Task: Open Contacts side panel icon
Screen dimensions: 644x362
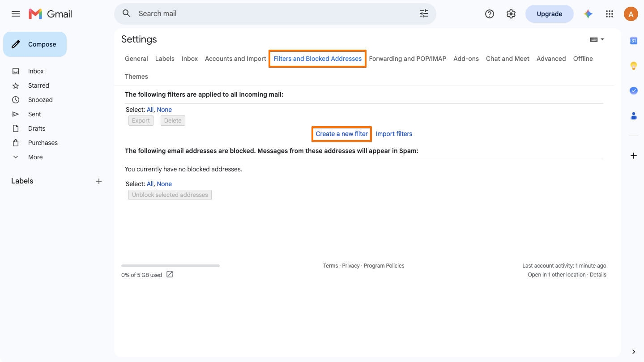Action: (634, 115)
